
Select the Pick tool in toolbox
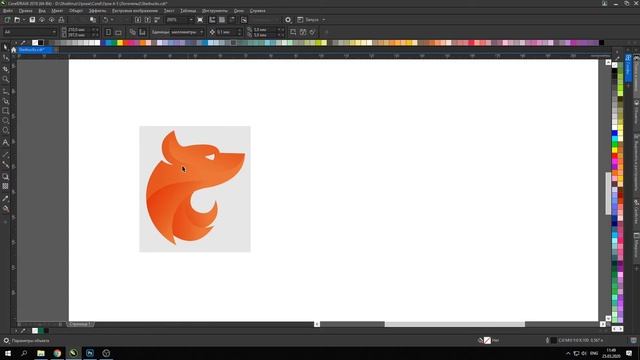(x=5, y=47)
